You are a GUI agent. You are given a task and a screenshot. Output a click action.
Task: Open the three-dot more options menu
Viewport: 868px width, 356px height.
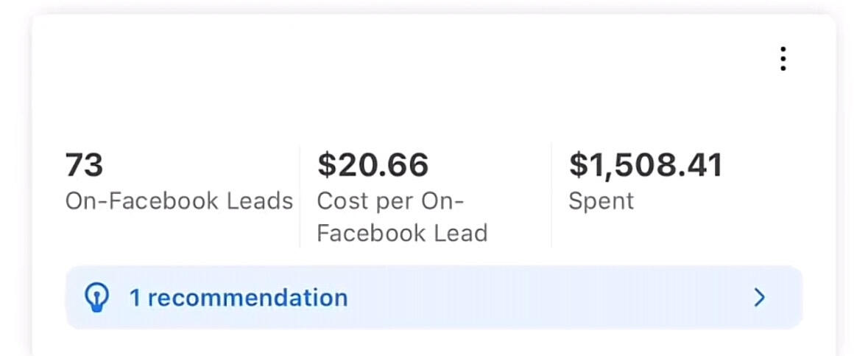tap(783, 59)
